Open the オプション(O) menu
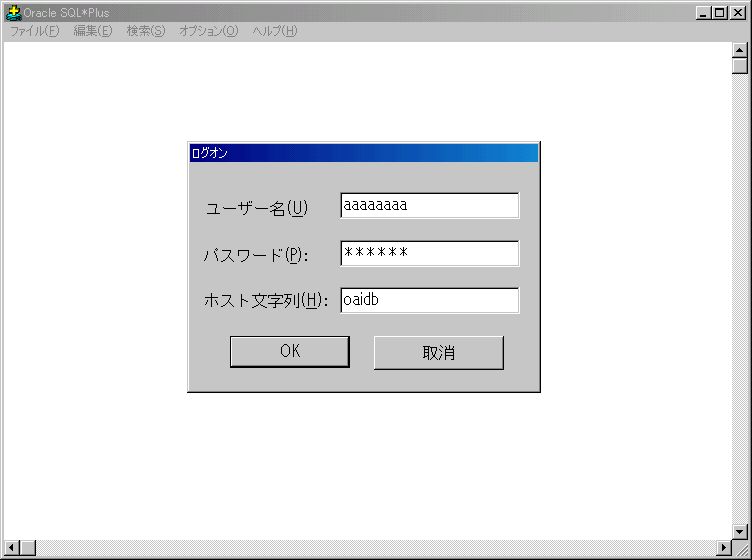The image size is (752, 560). 209,31
